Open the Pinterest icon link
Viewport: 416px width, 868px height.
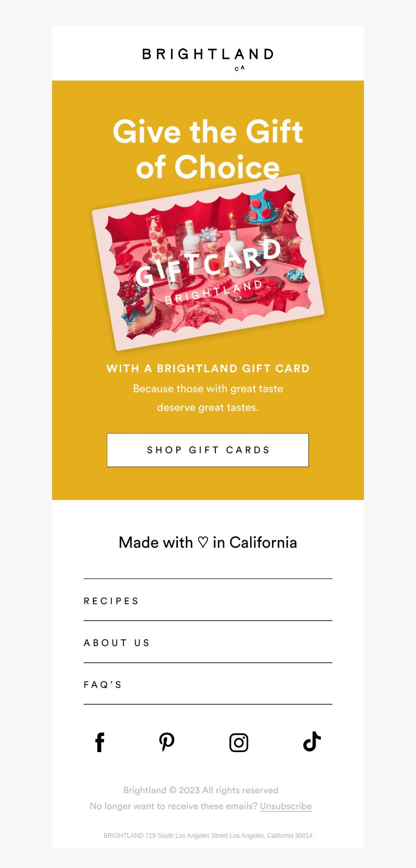167,742
